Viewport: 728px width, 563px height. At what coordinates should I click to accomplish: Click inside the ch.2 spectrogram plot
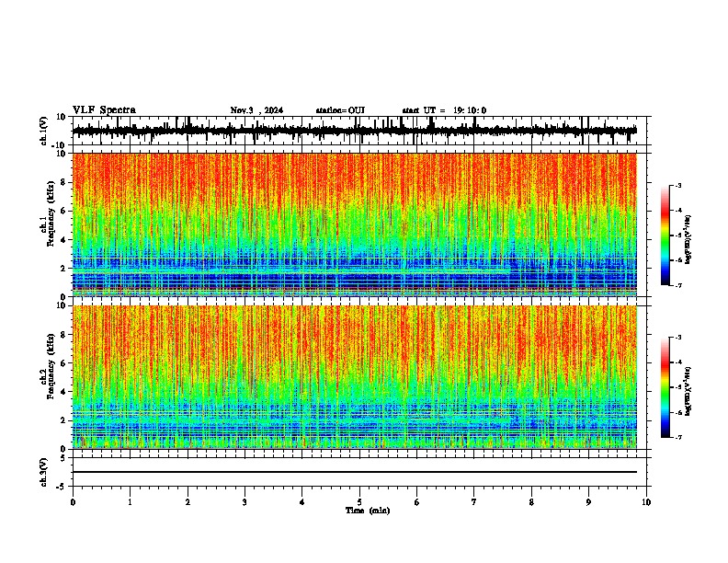(x=355, y=377)
